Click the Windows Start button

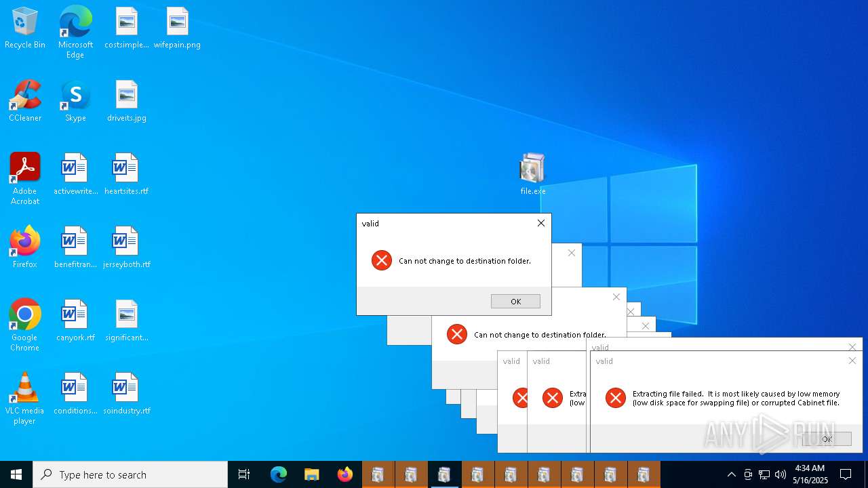16,474
